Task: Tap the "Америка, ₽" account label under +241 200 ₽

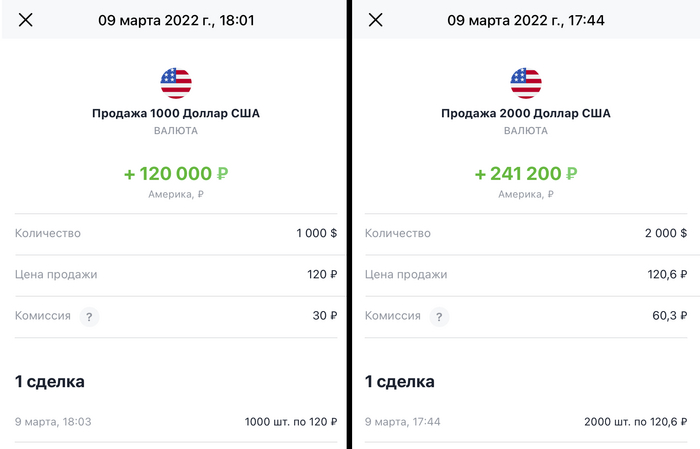Action: click(x=526, y=194)
